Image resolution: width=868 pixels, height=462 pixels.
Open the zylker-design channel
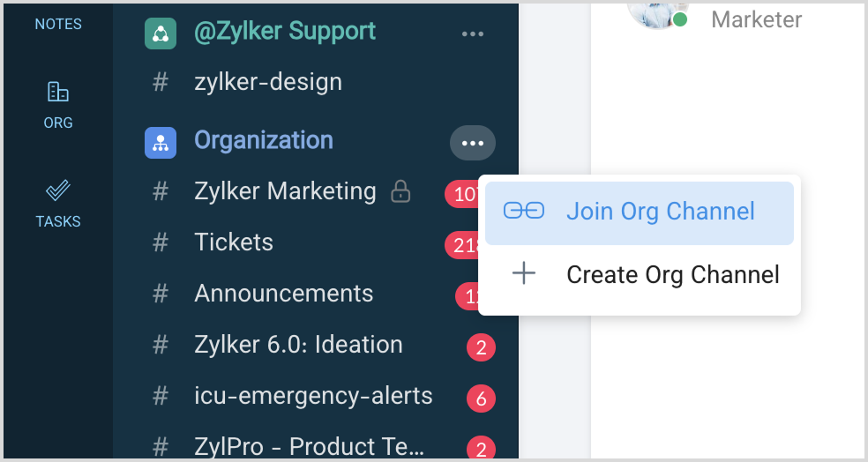click(x=268, y=82)
